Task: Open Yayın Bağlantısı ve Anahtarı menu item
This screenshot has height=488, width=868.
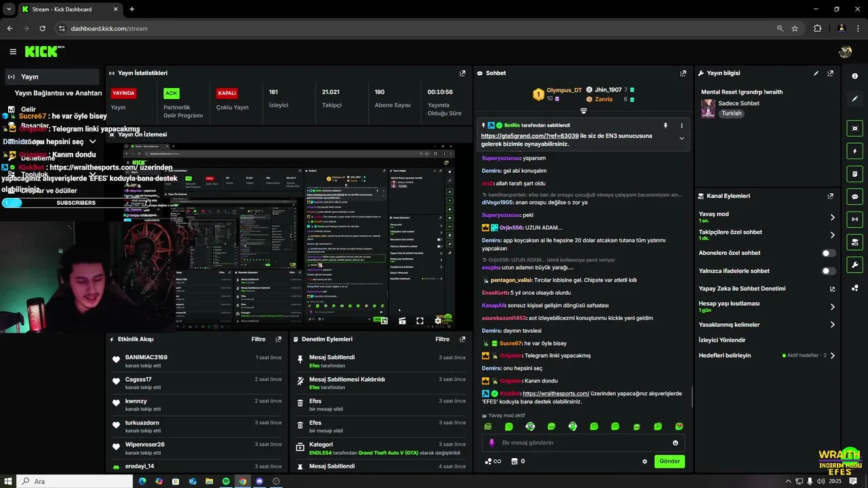Action: [58, 93]
